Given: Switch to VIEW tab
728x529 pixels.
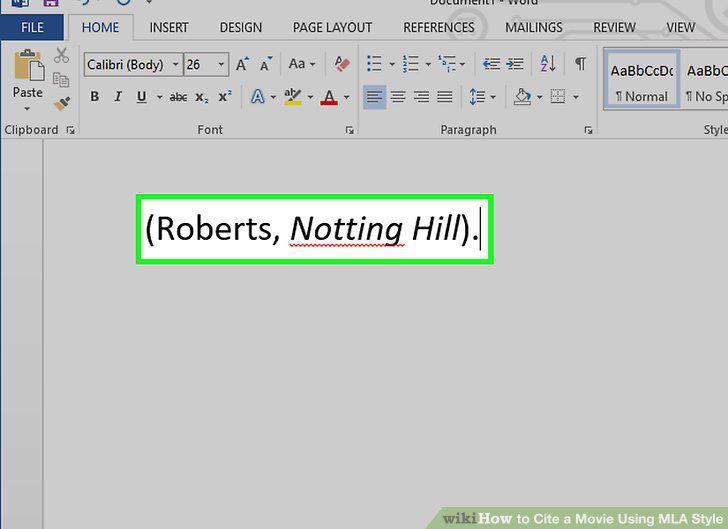Looking at the screenshot, I should coord(681,27).
